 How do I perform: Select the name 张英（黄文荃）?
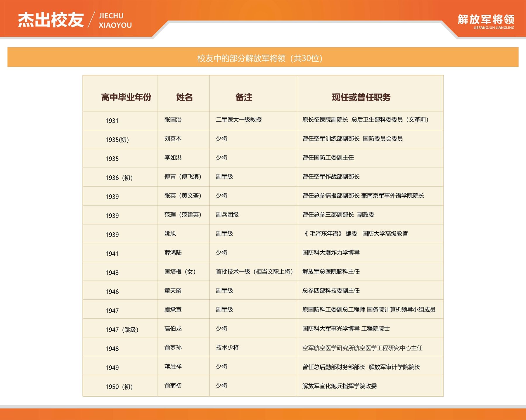[183, 196]
